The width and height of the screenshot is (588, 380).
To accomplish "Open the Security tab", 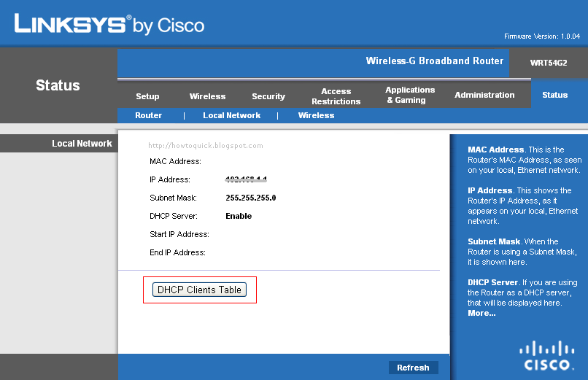I will click(268, 96).
